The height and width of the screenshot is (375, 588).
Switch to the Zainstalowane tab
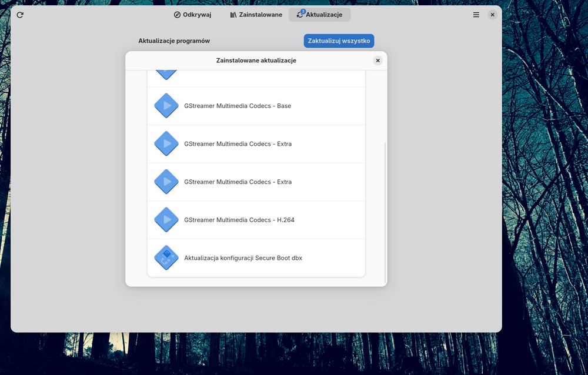click(256, 15)
